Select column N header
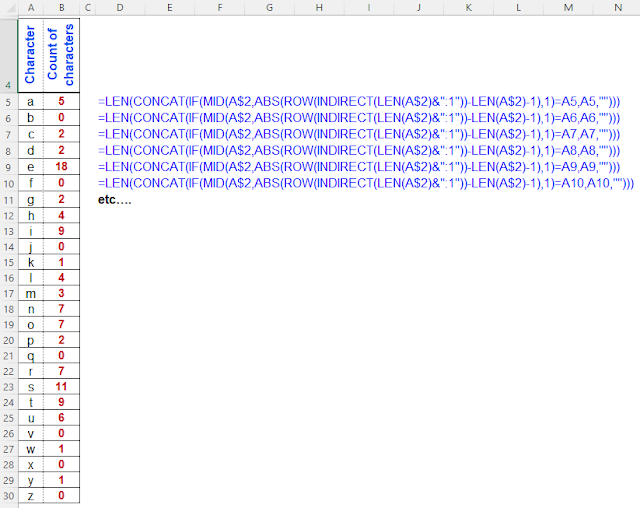Screen dimensions: 640x508 (x=618, y=7)
